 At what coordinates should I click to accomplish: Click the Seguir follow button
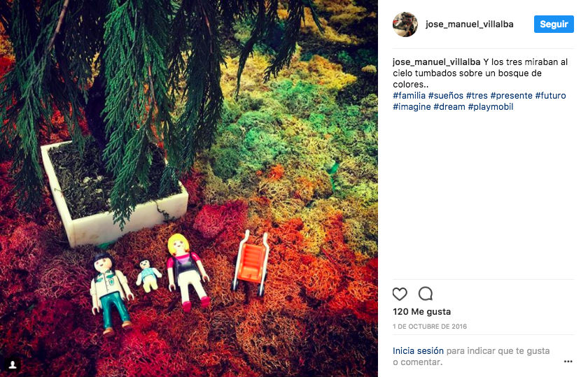point(554,24)
